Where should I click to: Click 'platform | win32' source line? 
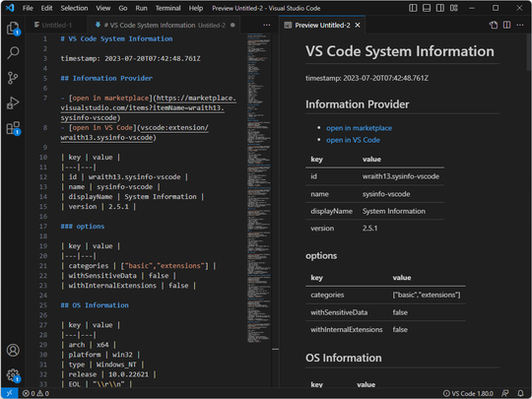point(100,355)
